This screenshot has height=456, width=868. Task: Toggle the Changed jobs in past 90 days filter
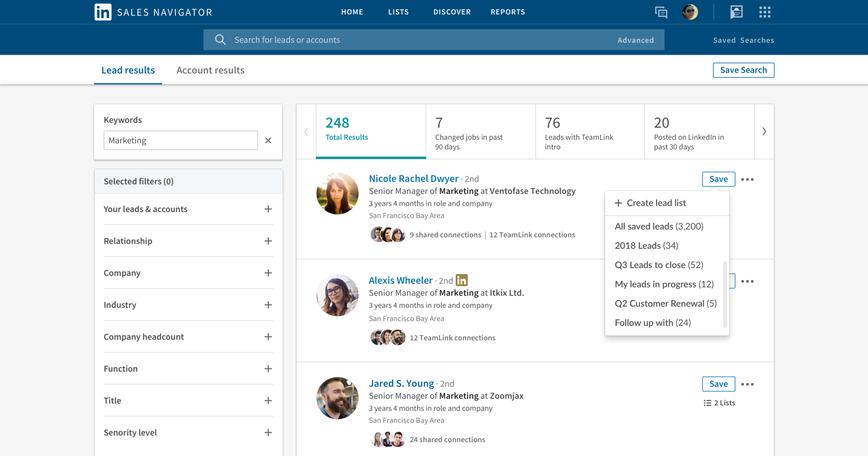(x=480, y=131)
